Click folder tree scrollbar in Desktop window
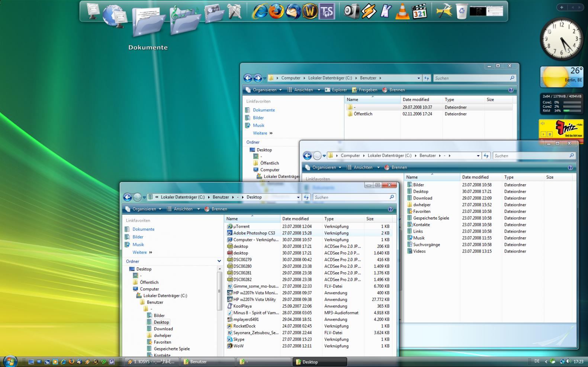The height and width of the screenshot is (367, 588). pos(219,292)
